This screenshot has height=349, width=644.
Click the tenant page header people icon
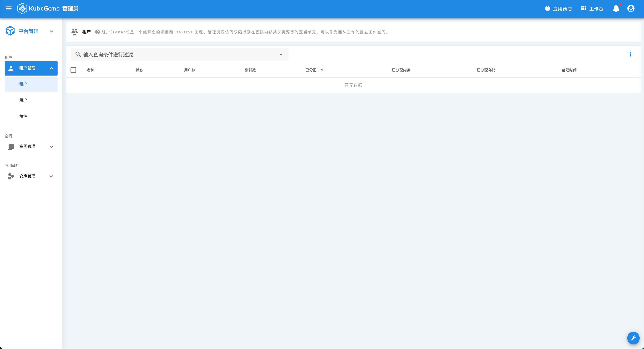pyautogui.click(x=74, y=32)
